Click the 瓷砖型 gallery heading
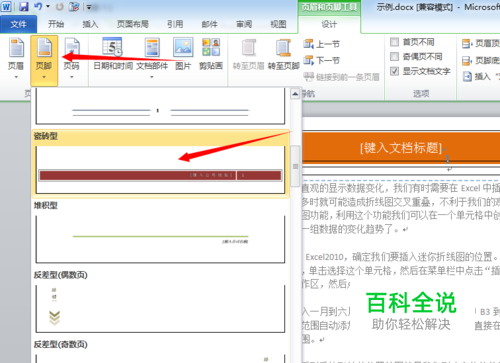Image resolution: width=500 pixels, height=363 pixels. point(46,136)
